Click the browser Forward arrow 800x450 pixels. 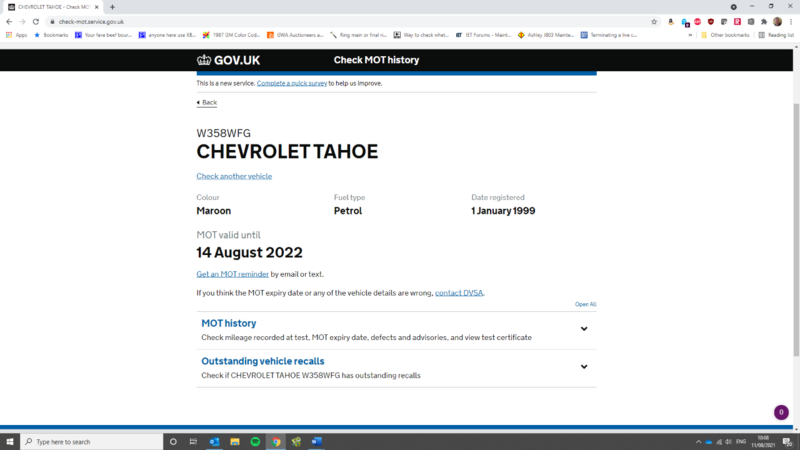click(22, 22)
